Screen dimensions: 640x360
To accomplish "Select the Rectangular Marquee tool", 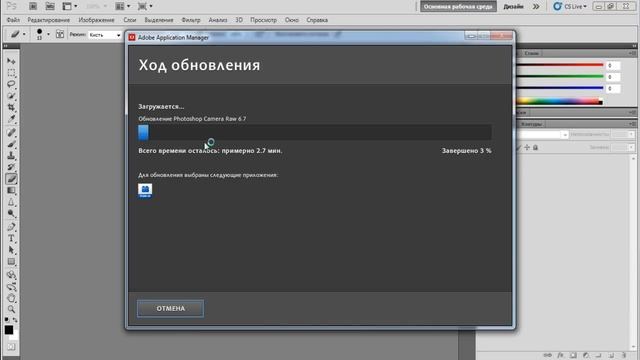I will (x=11, y=73).
